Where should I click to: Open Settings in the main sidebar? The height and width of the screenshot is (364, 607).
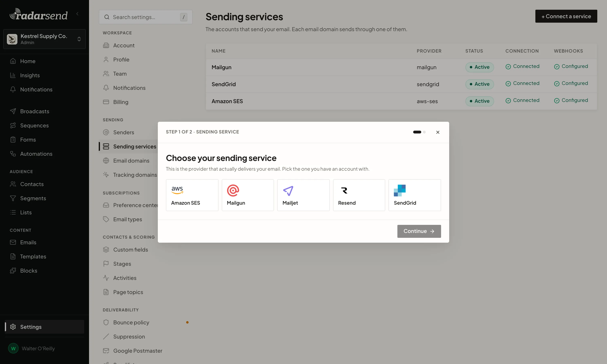click(x=44, y=327)
